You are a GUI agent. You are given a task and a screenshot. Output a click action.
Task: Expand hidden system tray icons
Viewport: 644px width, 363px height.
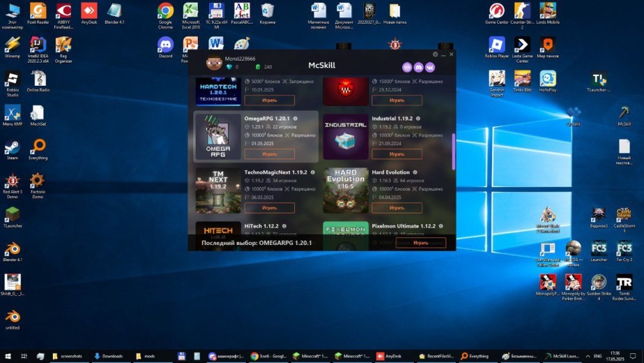[588, 356]
